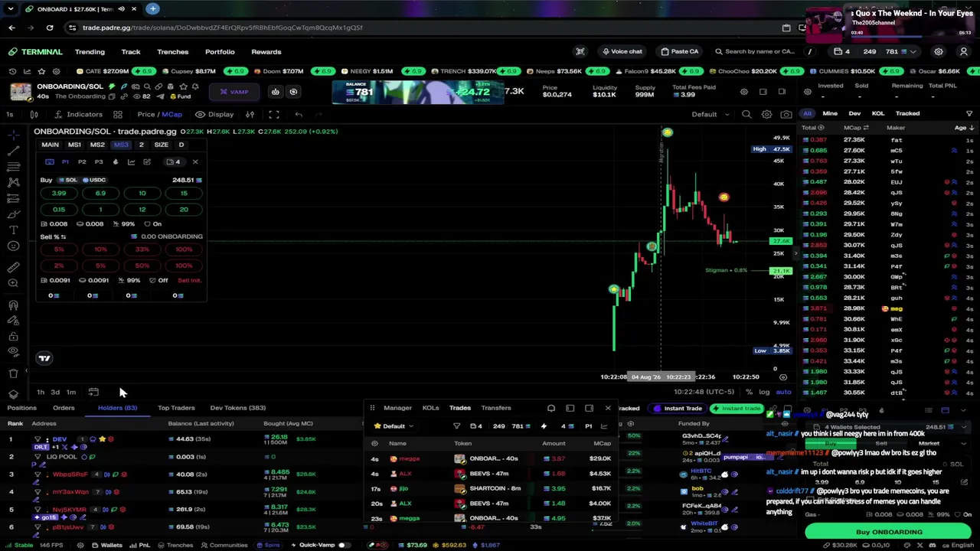980x551 pixels.
Task: Close the instant trade panel
Action: point(195,161)
